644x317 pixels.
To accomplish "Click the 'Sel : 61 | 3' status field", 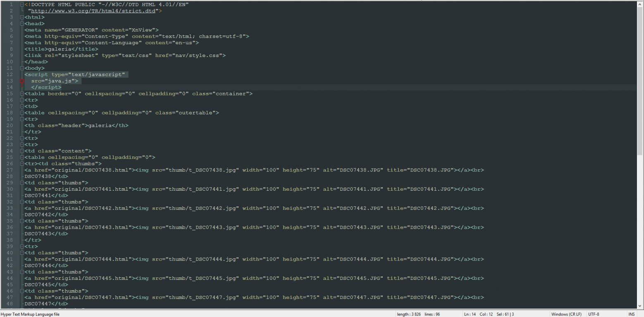I will tap(505, 314).
